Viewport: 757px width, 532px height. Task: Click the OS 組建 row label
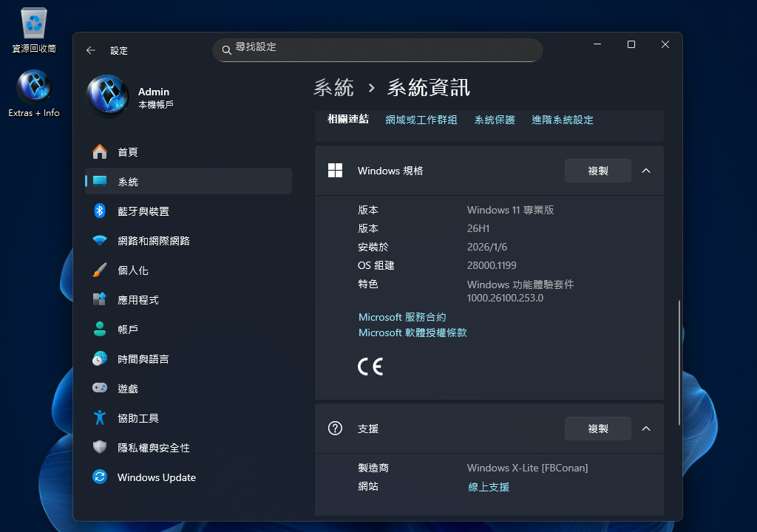[x=376, y=265]
